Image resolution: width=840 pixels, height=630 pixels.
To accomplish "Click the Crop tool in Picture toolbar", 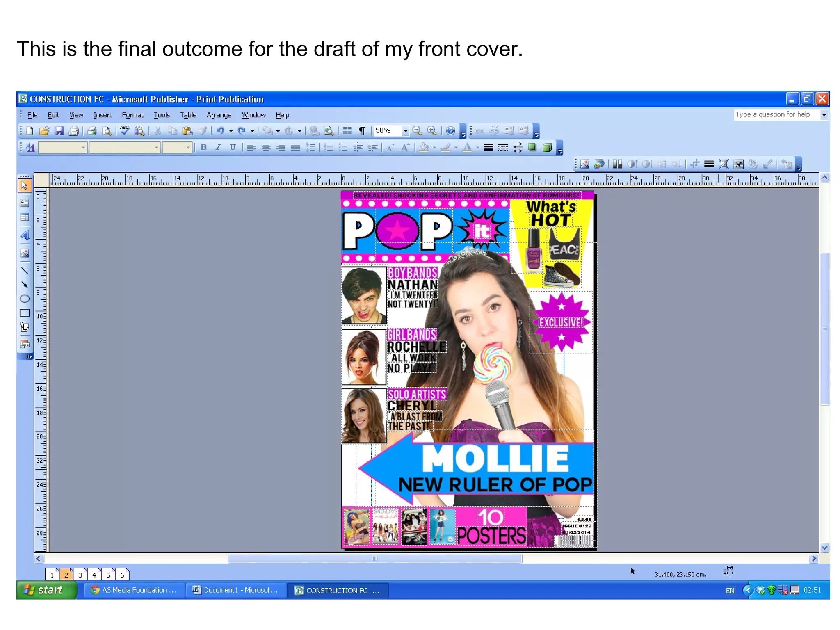I will coord(694,164).
